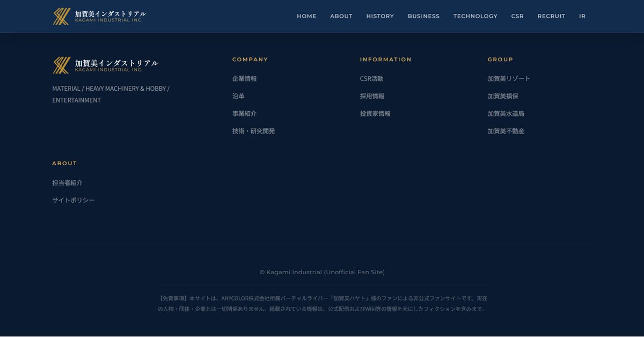Open the 担当者紹介 link
644x337 pixels.
coord(68,182)
